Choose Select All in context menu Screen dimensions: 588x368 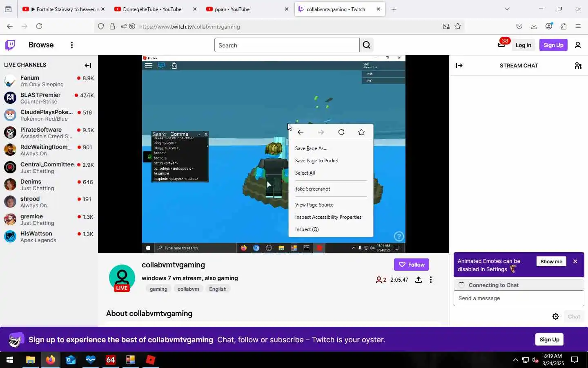[331, 173]
